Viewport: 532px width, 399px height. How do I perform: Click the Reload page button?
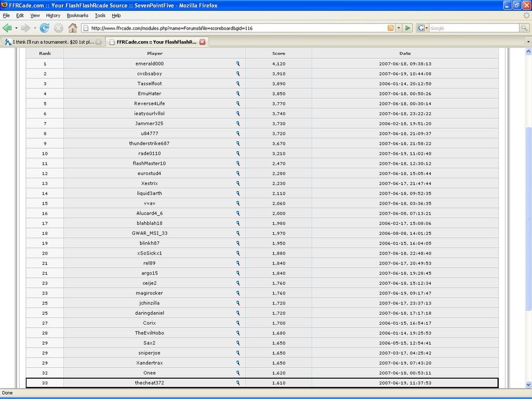click(x=45, y=28)
